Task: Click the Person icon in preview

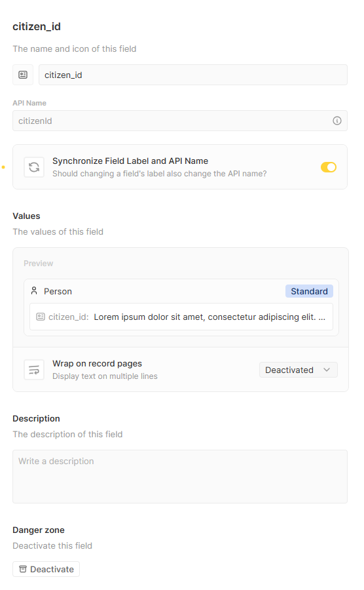Action: coord(34,291)
